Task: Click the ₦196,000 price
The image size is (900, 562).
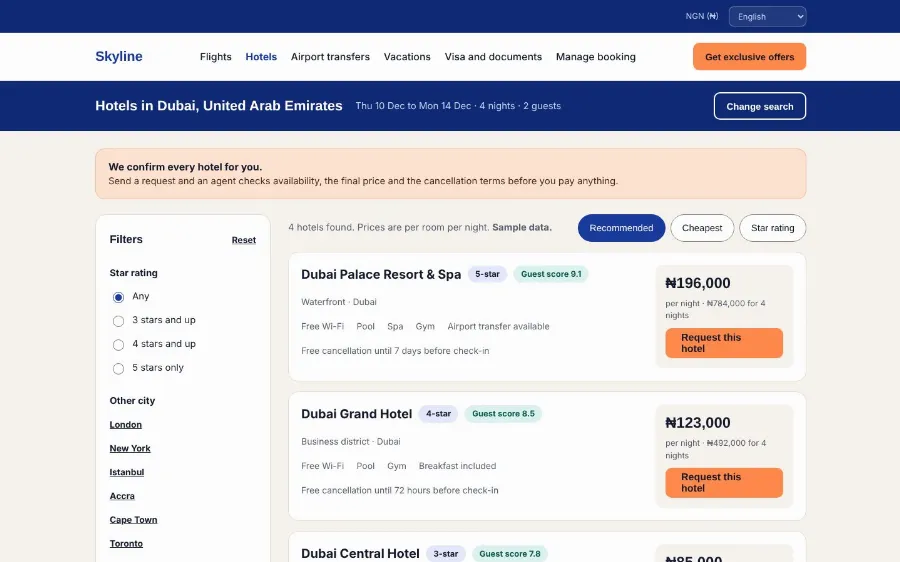Action: (698, 283)
